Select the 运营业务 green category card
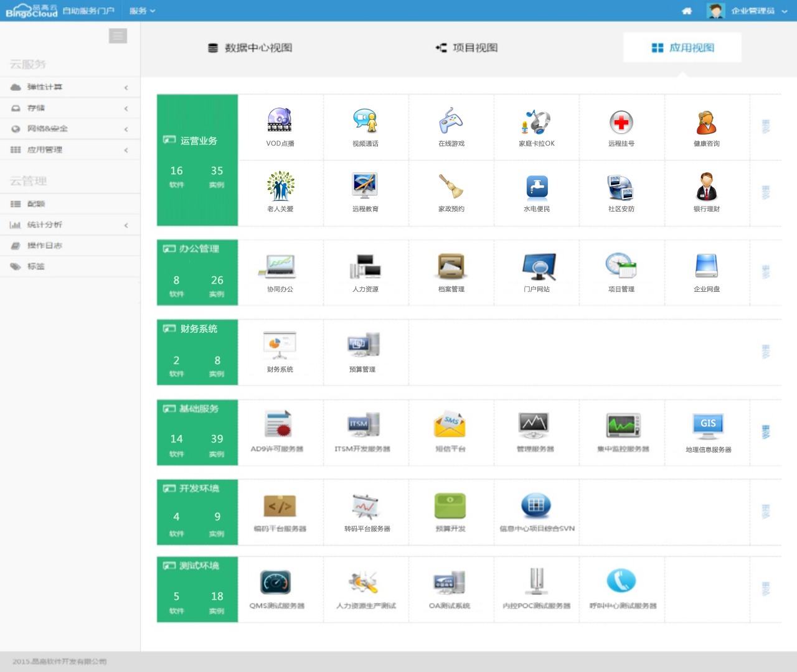 [x=197, y=160]
